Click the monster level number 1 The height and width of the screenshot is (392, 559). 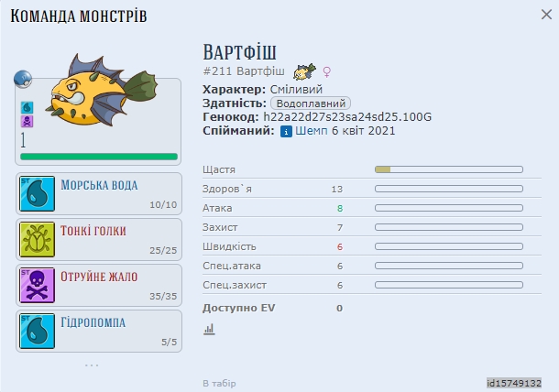pos(23,140)
